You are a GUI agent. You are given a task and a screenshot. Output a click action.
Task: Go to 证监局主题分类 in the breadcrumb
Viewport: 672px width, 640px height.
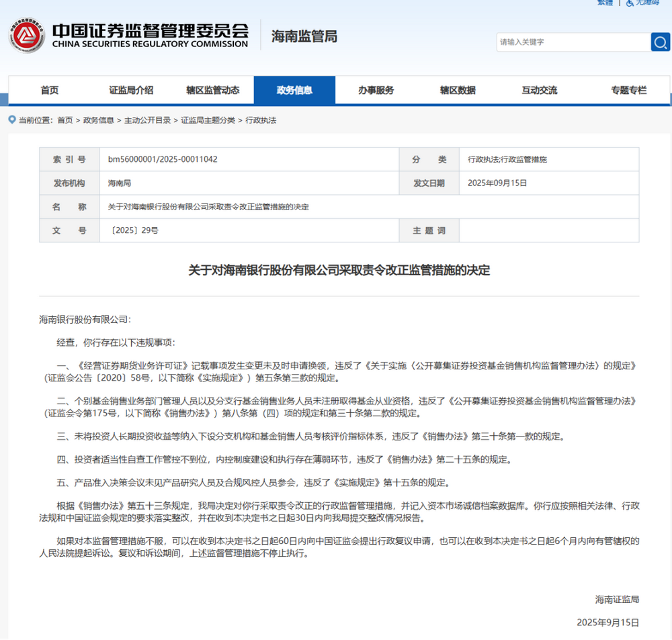(x=208, y=120)
